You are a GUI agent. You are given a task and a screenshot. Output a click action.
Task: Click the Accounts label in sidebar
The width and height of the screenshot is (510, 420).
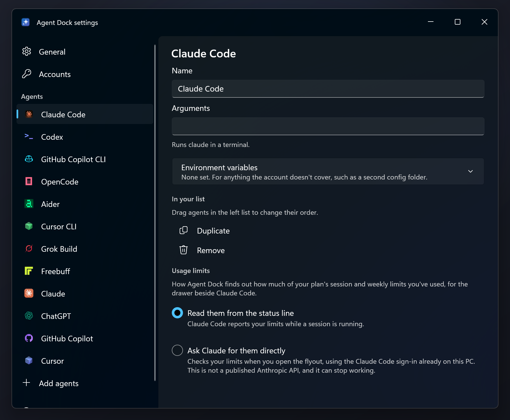tap(55, 74)
